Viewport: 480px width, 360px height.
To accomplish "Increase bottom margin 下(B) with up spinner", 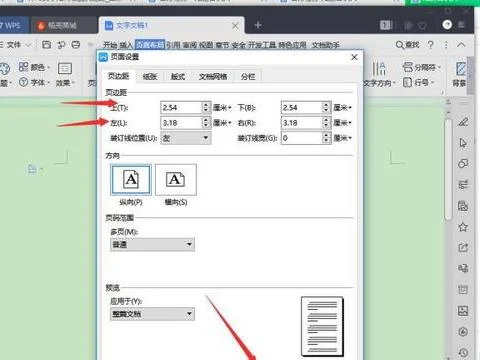I will click(326, 105).
